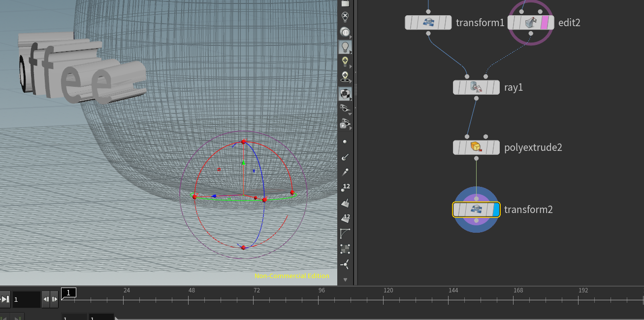Click the transform2 node icon

[476, 209]
